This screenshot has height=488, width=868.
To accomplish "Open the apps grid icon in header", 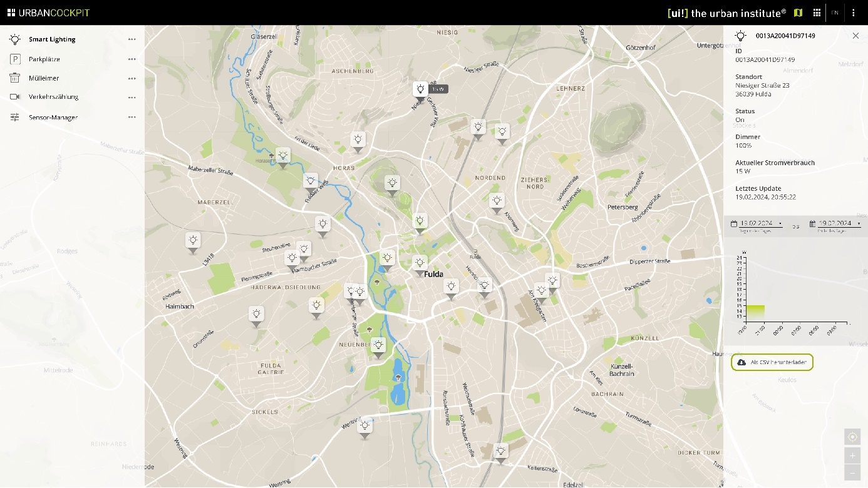I will pyautogui.click(x=817, y=13).
